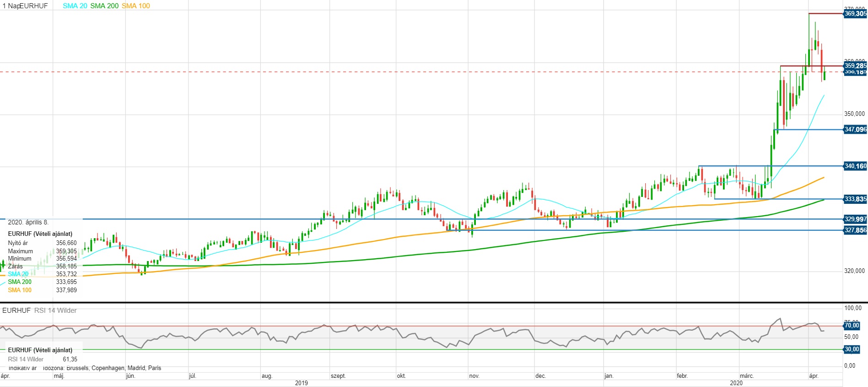Click the 2020 year label on time axis

coord(736,383)
